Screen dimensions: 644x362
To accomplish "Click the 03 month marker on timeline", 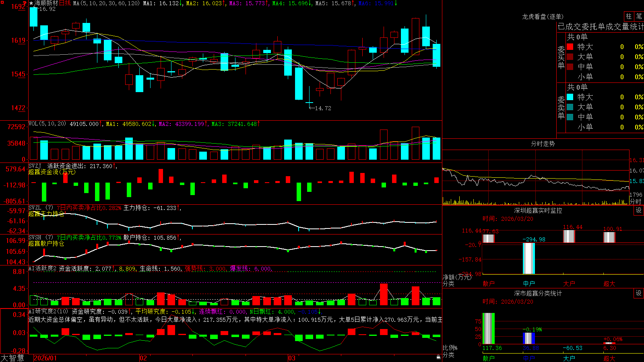I will (x=292, y=358).
